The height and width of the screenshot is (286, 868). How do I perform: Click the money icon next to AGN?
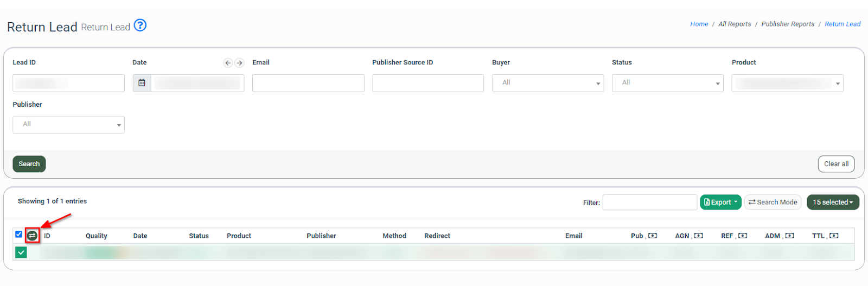(x=699, y=236)
